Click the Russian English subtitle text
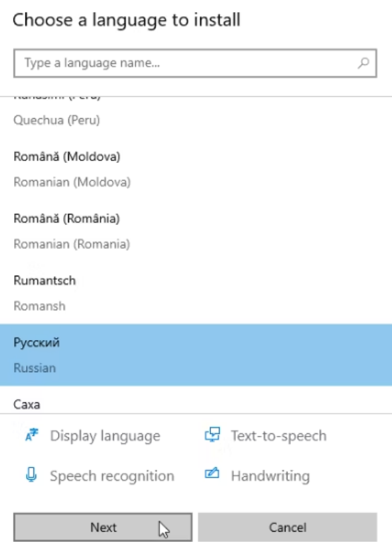Viewport: 392px width, 552px height. point(34,368)
